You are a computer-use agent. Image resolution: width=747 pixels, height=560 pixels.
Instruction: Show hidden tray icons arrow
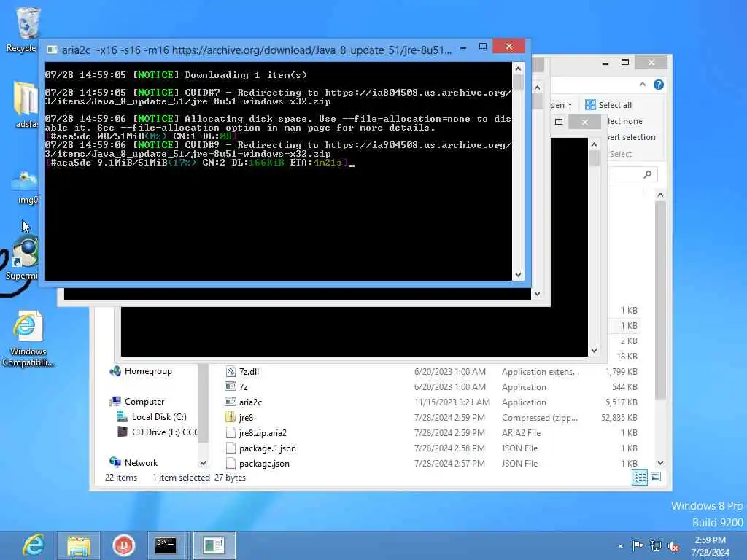coord(620,546)
